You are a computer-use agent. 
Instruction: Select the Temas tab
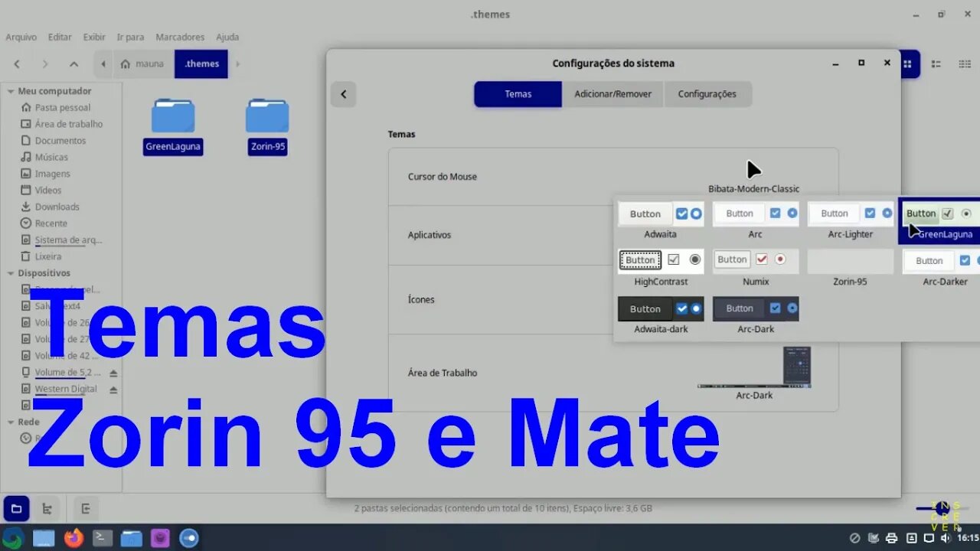[x=518, y=94]
